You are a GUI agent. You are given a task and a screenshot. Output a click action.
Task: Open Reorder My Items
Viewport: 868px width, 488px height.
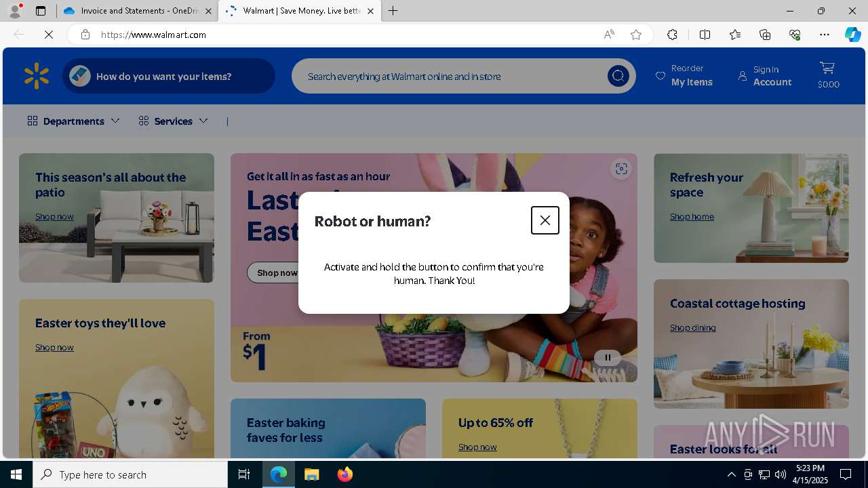tap(684, 75)
